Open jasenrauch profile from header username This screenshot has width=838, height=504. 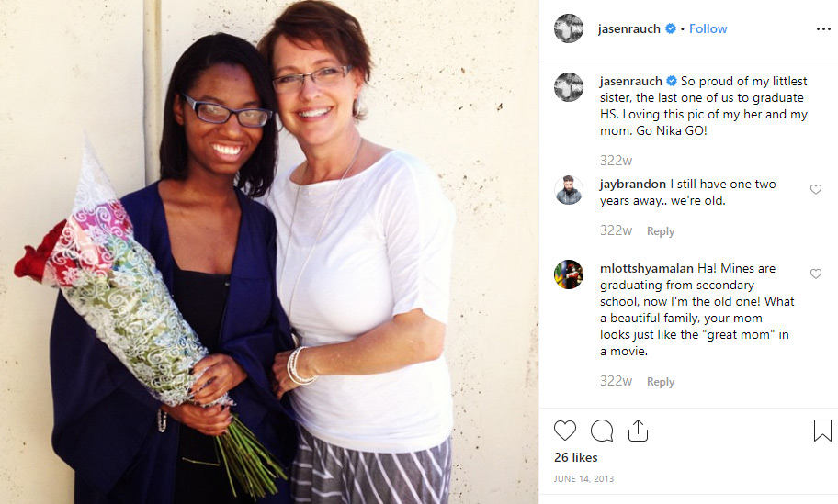(629, 28)
